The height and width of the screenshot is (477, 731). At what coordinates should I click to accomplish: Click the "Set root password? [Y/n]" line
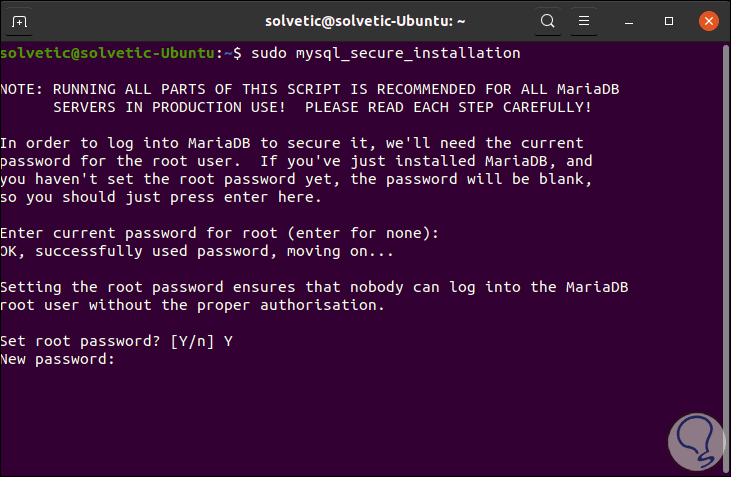(117, 341)
